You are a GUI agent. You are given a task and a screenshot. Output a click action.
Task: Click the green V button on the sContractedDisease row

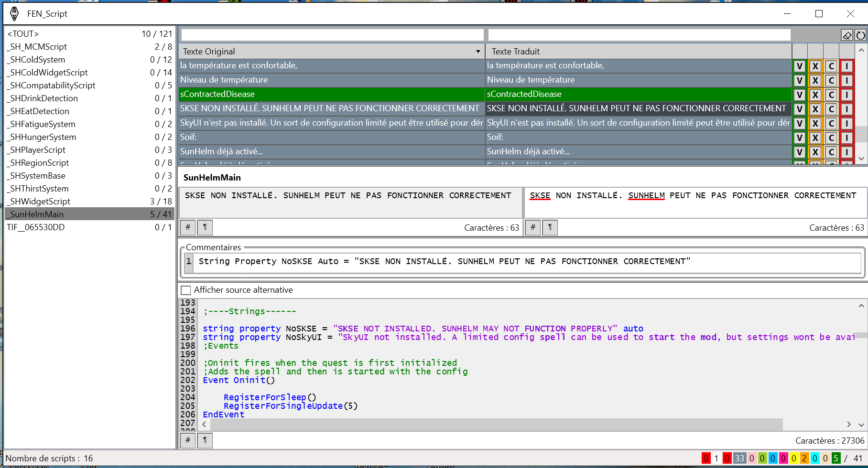click(x=800, y=95)
